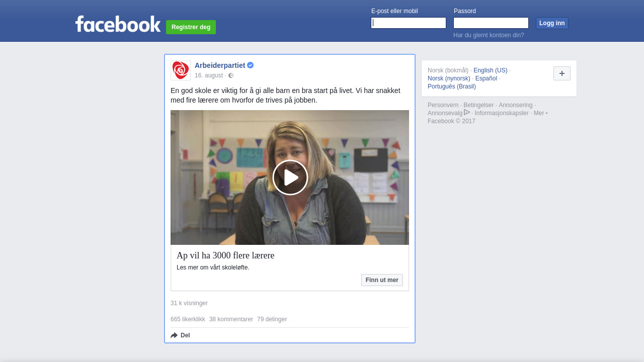
Task: Switch language to Español
Action: [x=486, y=78]
